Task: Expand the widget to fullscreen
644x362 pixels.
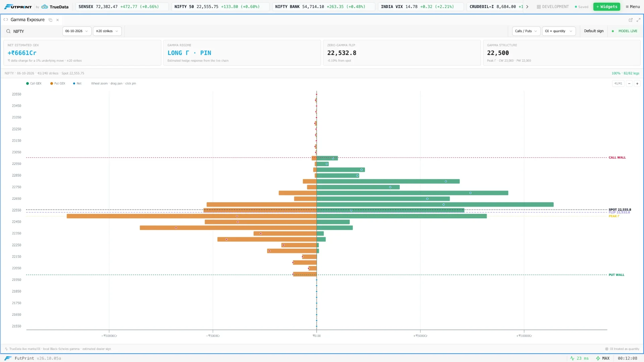Action: [638, 20]
